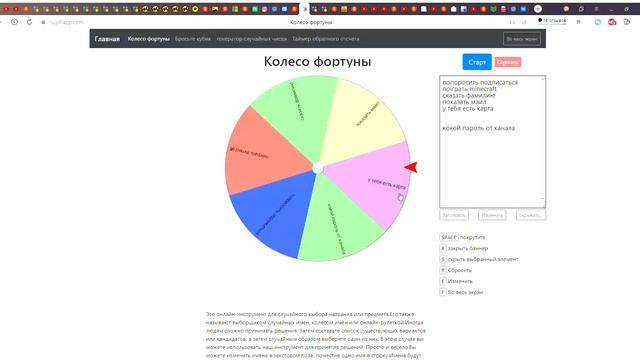Click the pink Сбросить button
The image size is (640, 360).
(508, 62)
